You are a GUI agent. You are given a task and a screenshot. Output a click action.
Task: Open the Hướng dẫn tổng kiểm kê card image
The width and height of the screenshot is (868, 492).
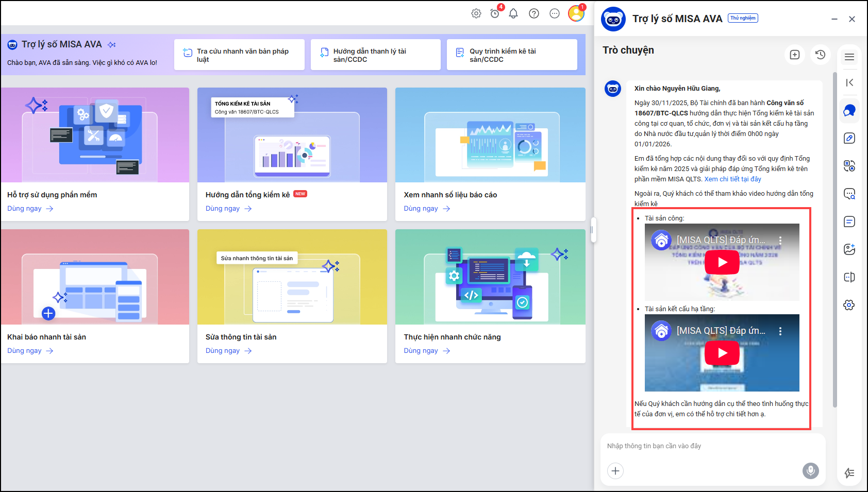292,135
